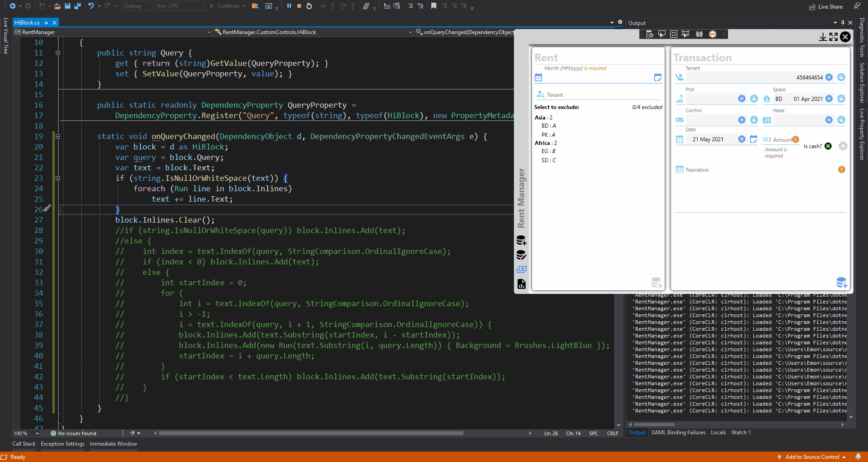The height and width of the screenshot is (462, 868).
Task: Open the Any CPU platform dropdown
Action: 180,6
